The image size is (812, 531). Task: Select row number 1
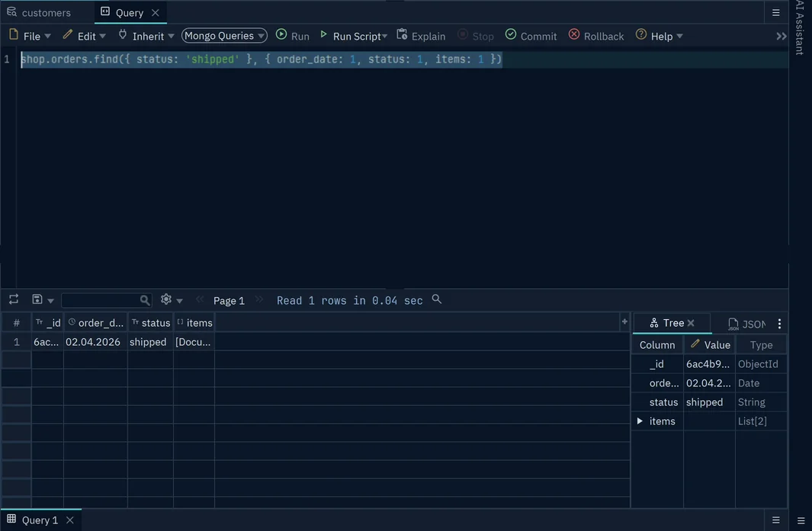click(x=17, y=342)
